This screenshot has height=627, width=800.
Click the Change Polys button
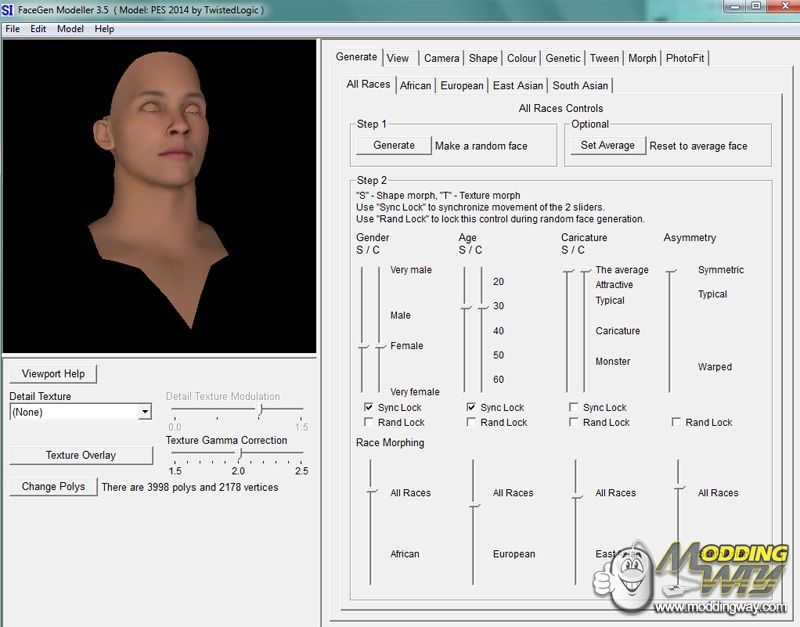[53, 487]
